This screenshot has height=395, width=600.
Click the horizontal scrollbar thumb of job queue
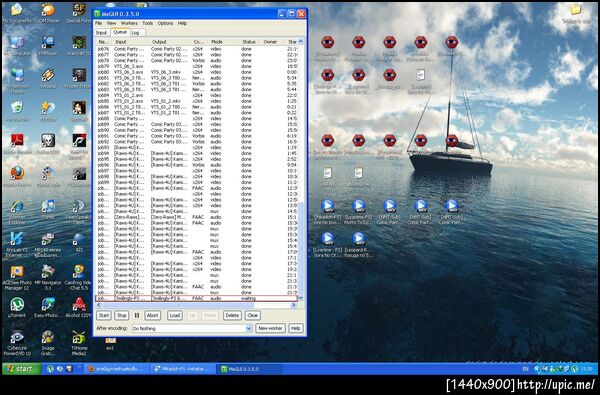pyautogui.click(x=178, y=305)
